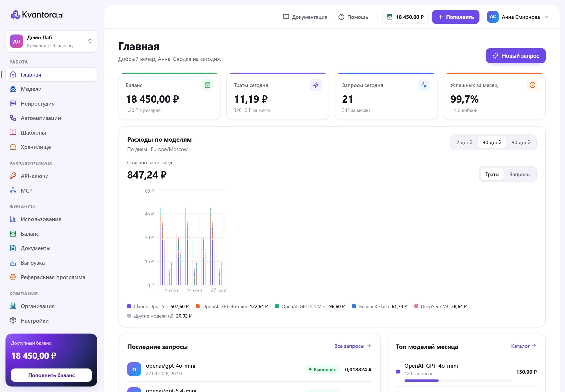Select the 30 дней period
565x392 pixels.
492,142
